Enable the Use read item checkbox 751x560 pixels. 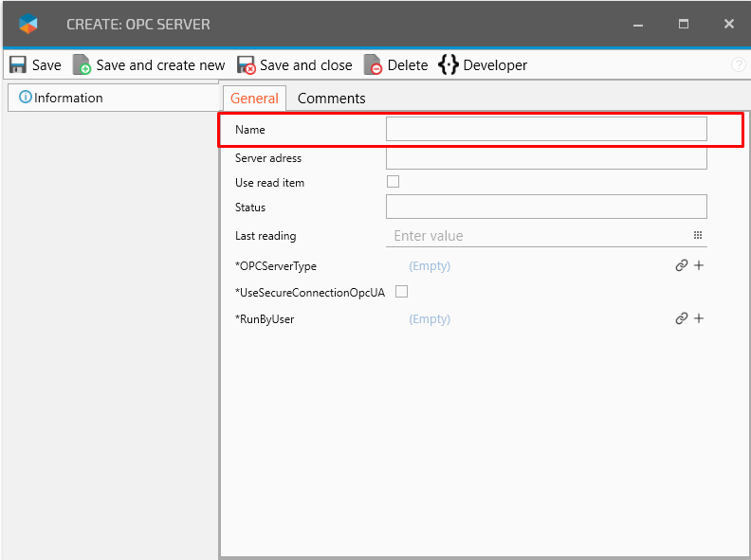tap(393, 182)
